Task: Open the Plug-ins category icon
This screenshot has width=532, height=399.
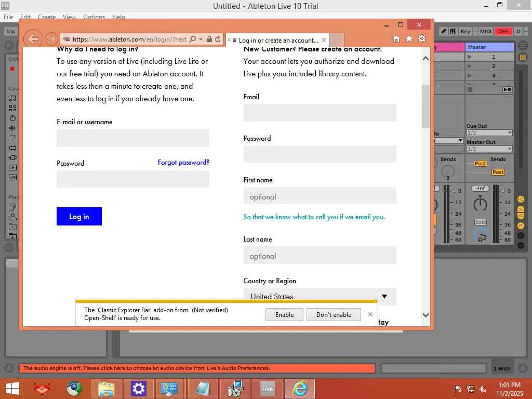Action: 12,157
